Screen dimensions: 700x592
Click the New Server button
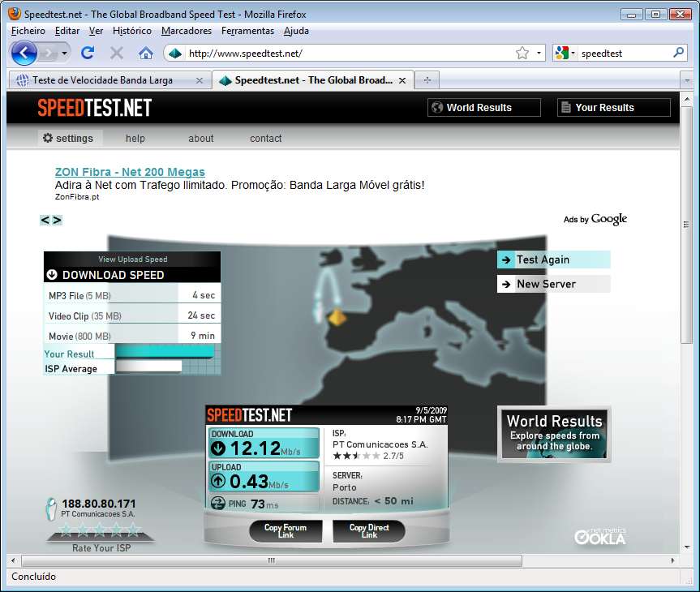click(553, 284)
